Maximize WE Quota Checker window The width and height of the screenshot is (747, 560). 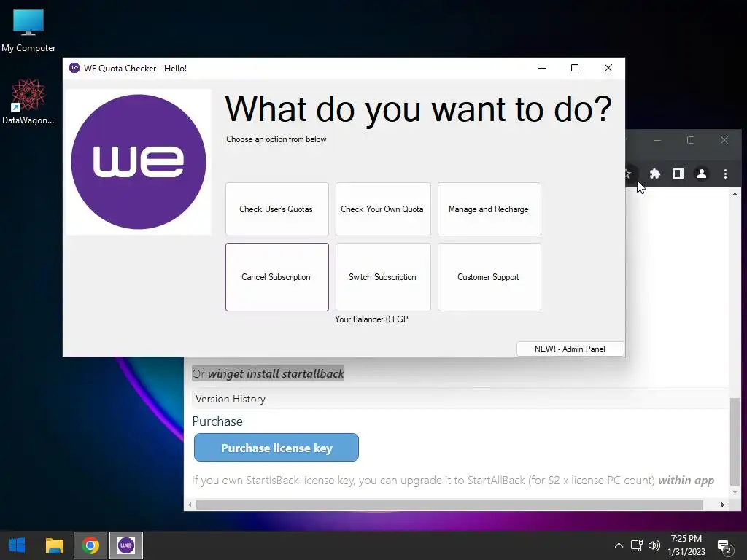[575, 68]
